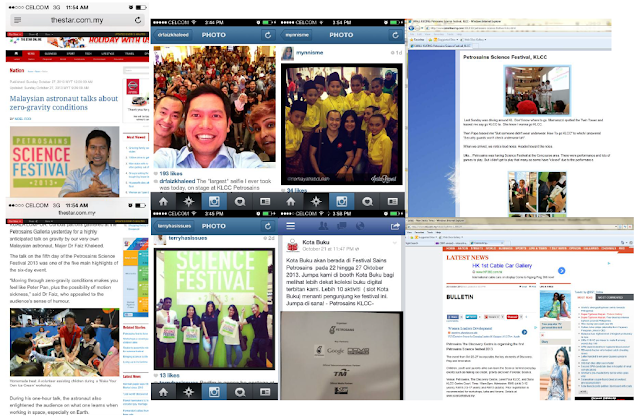The width and height of the screenshot is (640, 417).
Task: Open the stage photo in the Petrosains blog post
Action: [537, 91]
